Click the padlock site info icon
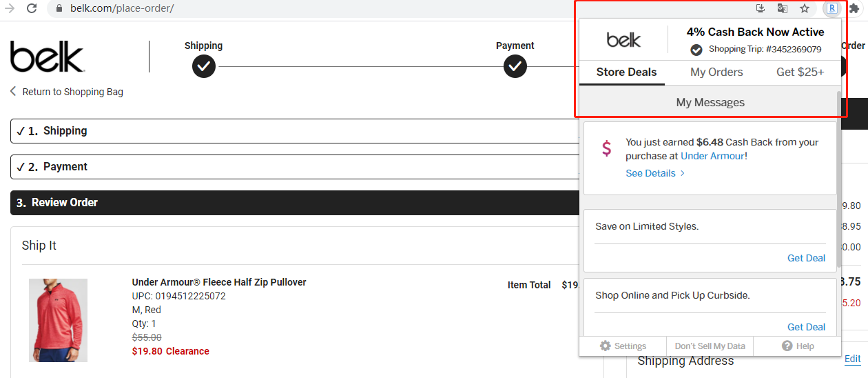The height and width of the screenshot is (378, 868). pos(59,8)
